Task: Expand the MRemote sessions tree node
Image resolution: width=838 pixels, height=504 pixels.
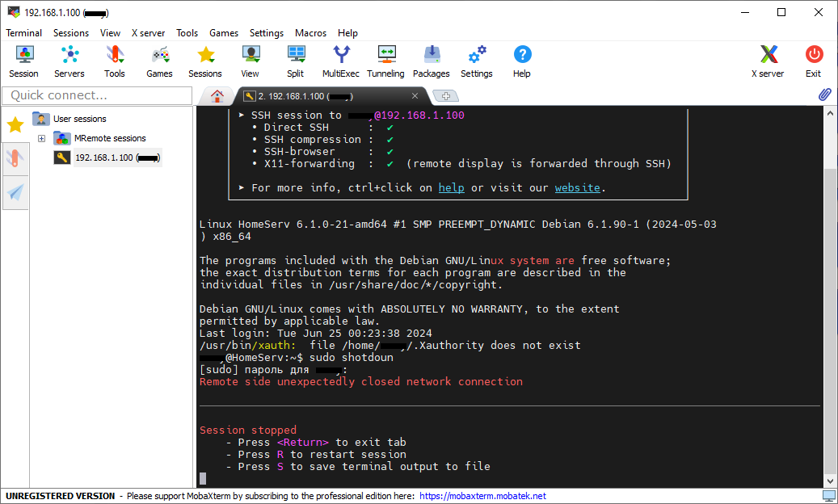Action: pos(42,138)
